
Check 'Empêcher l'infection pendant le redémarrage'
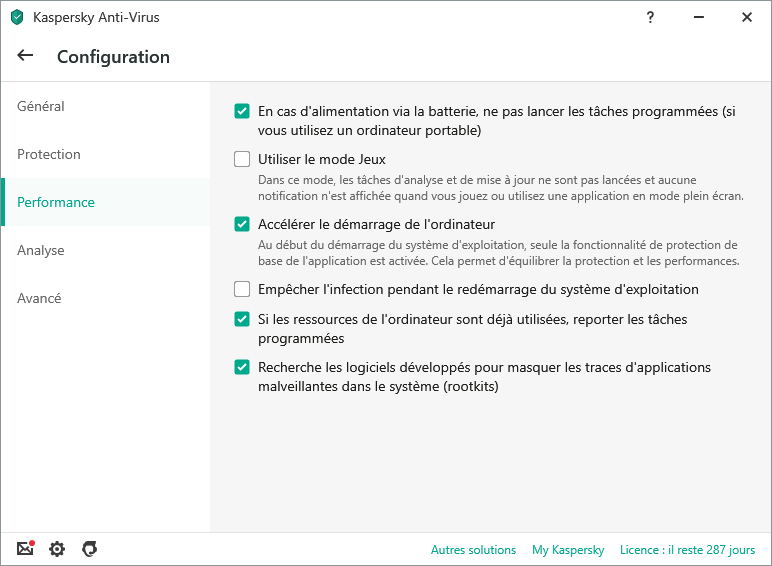[x=242, y=289]
